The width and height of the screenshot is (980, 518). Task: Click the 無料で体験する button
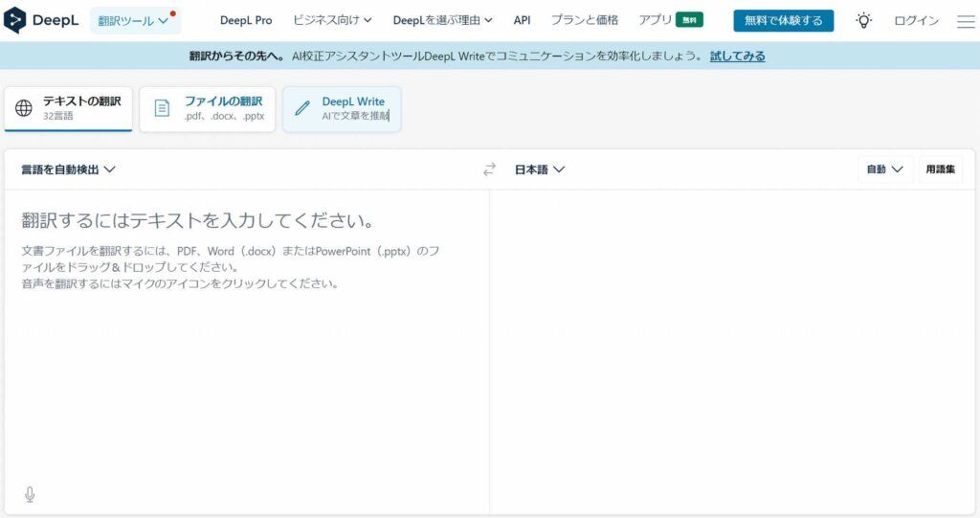coord(783,20)
